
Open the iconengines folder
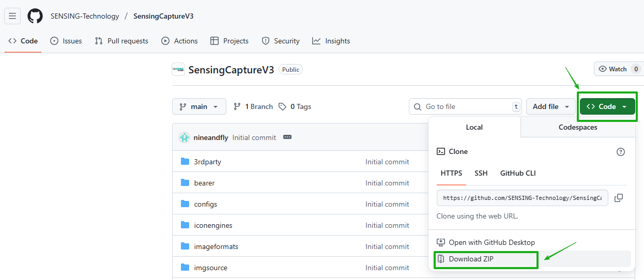(x=213, y=225)
